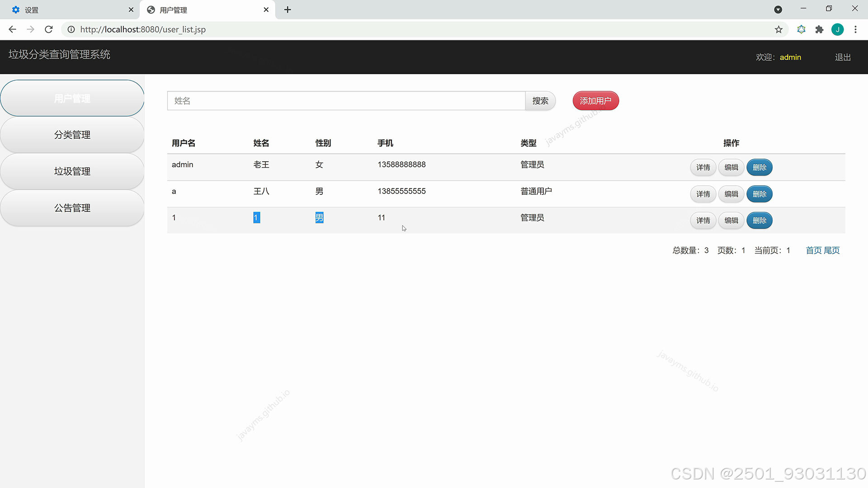Viewport: 868px width, 488px height.
Task: Click the 手机 column header
Action: click(385, 143)
